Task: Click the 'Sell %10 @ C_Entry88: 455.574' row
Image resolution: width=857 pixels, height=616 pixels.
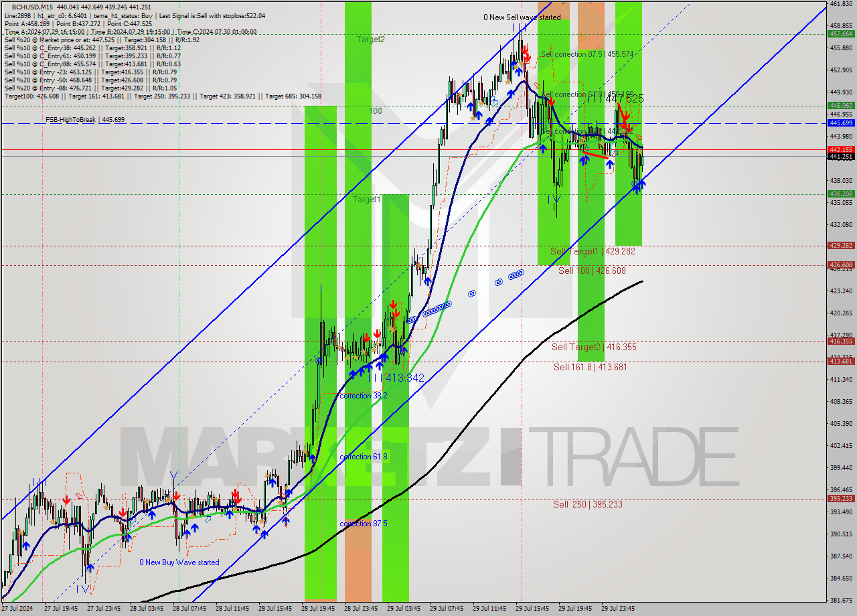Action: coord(92,64)
